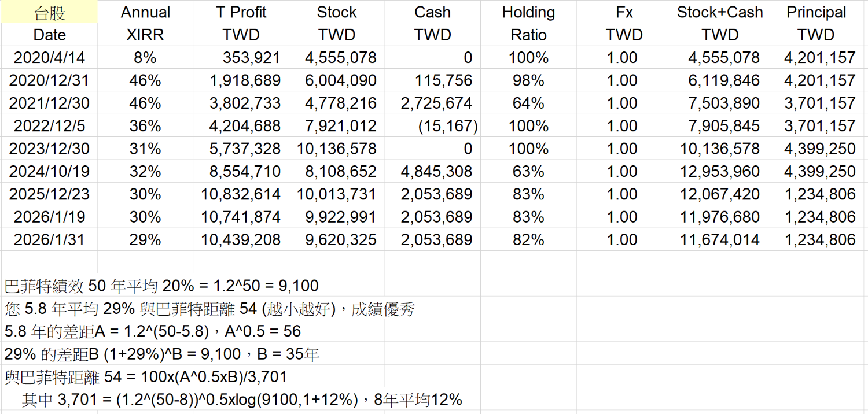Select XIRR value 8% cell

(x=145, y=58)
